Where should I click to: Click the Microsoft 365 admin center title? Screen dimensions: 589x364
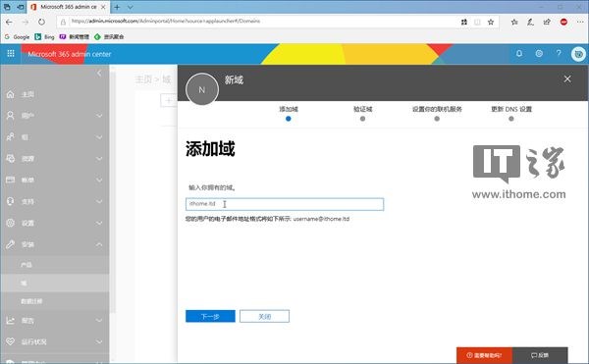click(70, 54)
